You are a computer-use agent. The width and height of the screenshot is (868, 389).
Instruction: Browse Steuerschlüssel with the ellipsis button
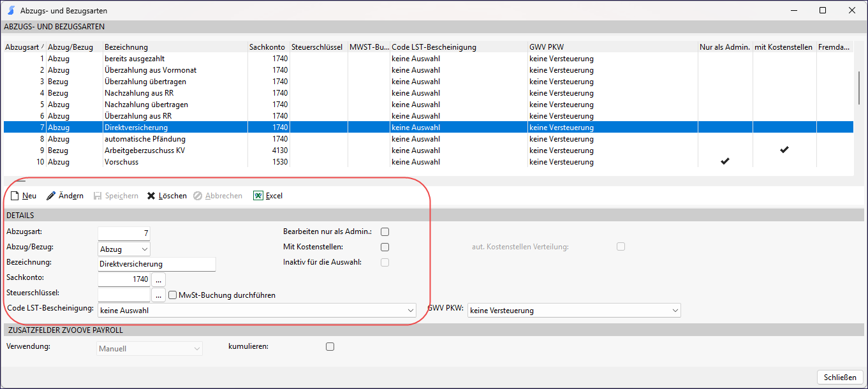point(159,295)
